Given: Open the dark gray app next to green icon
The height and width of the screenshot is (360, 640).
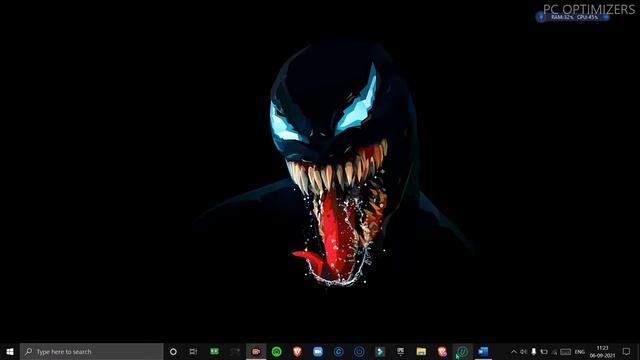Looking at the screenshot, I should click(x=235, y=351).
